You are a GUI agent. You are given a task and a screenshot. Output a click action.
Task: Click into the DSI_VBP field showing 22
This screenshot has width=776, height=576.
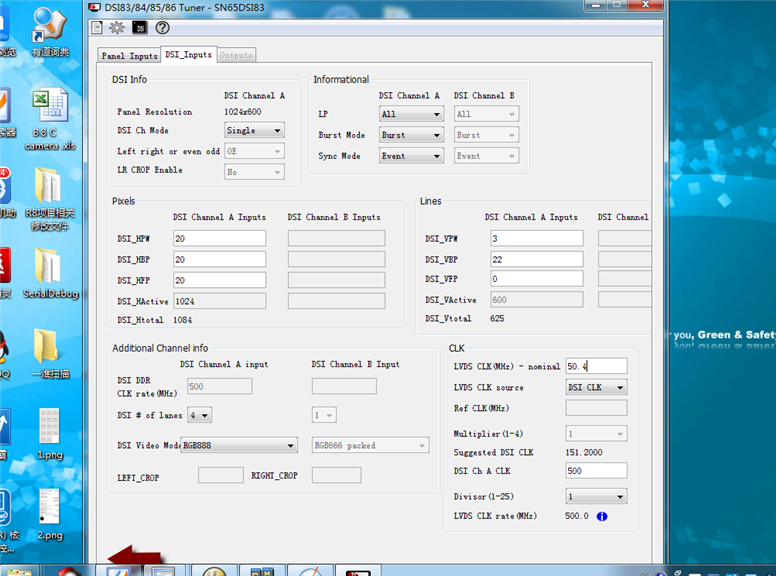tap(537, 259)
